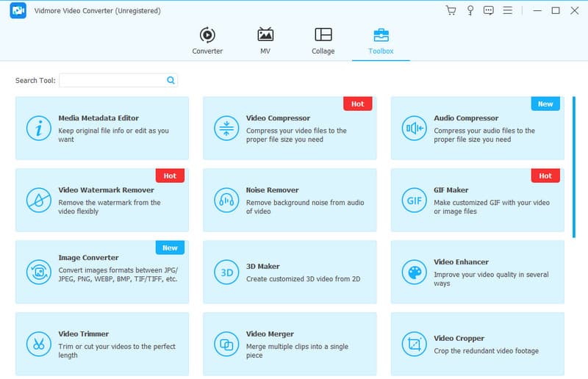This screenshot has width=588, height=379.
Task: Click inside the Search Tool field
Action: coord(112,81)
